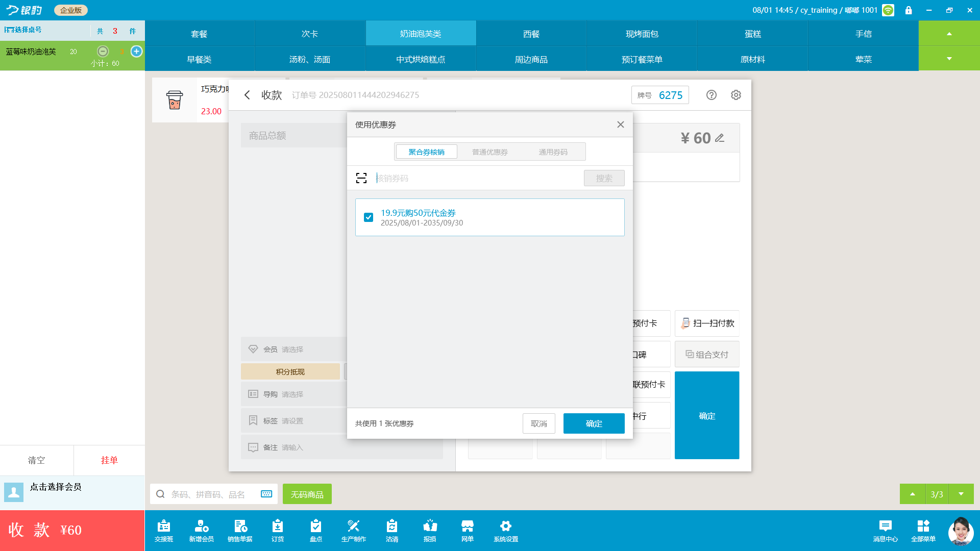Click the 无码商品 button

click(307, 494)
